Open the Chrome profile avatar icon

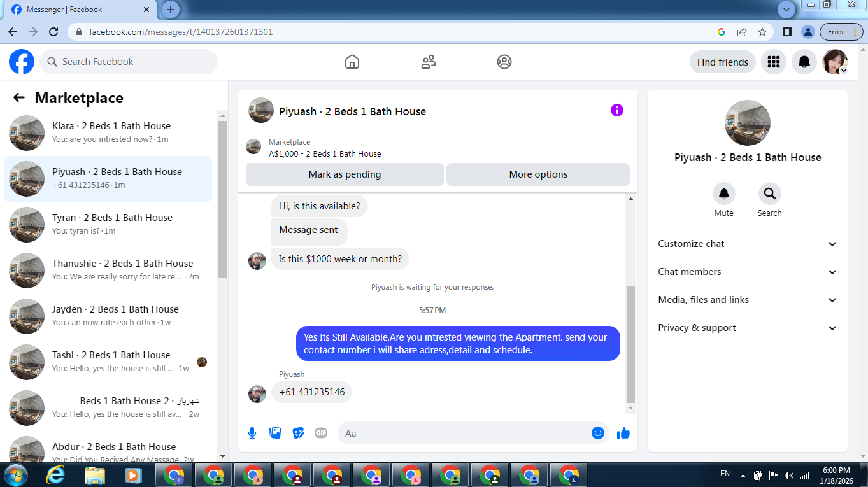tap(808, 32)
